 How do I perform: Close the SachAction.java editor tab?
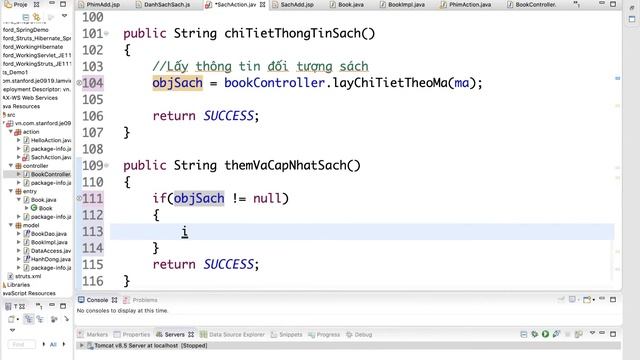pos(262,4)
